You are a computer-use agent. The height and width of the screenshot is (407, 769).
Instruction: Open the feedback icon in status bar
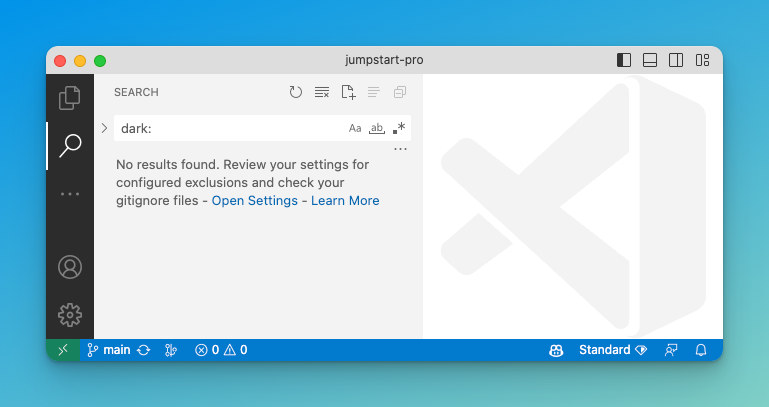click(x=671, y=350)
